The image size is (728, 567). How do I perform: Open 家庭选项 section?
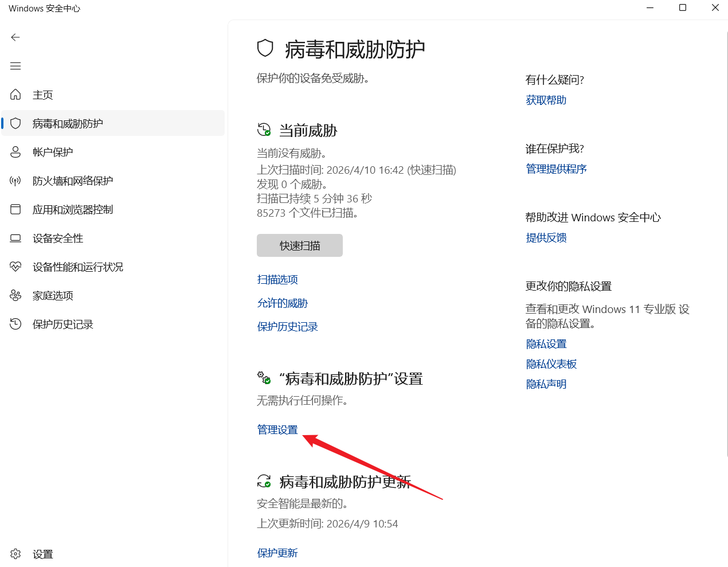(113, 295)
